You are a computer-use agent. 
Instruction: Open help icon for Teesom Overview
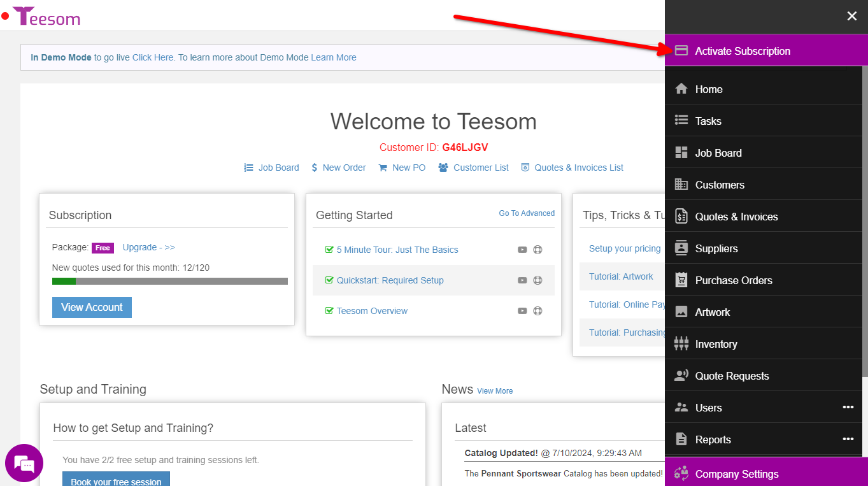tap(537, 311)
